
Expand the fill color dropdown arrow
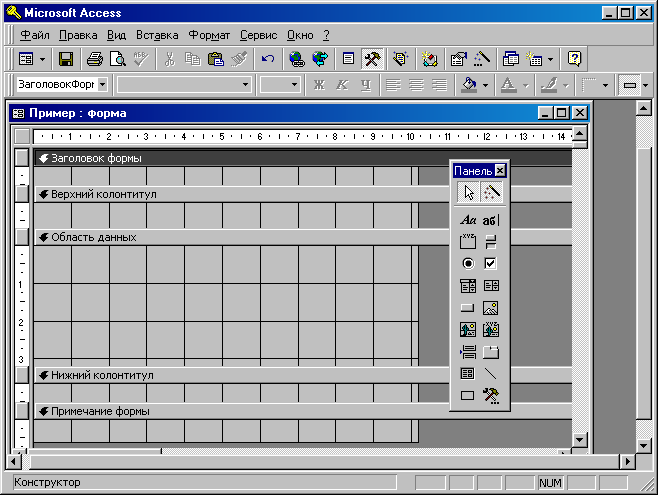[x=486, y=85]
